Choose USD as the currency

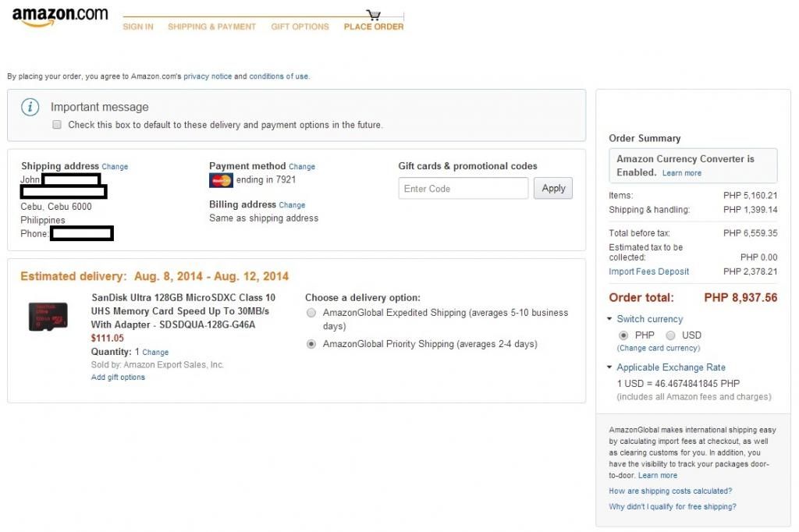(670, 335)
